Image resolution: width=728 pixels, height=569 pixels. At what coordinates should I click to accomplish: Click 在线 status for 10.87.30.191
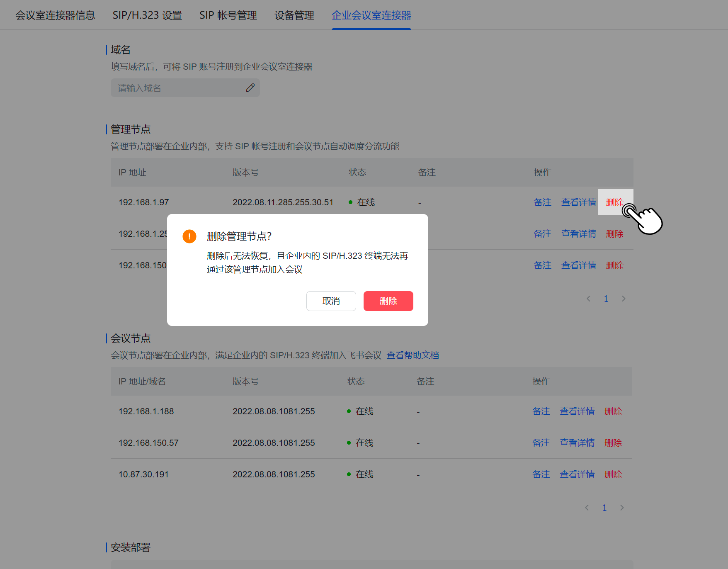[360, 474]
